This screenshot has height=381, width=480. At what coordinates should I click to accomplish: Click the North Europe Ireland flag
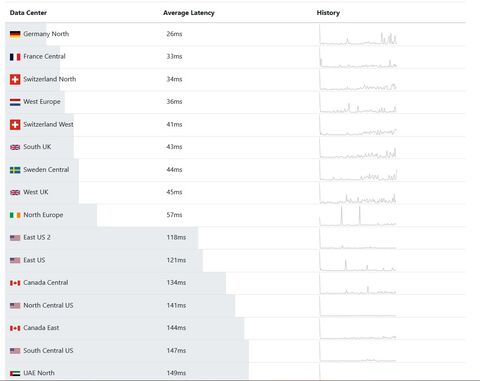15,215
